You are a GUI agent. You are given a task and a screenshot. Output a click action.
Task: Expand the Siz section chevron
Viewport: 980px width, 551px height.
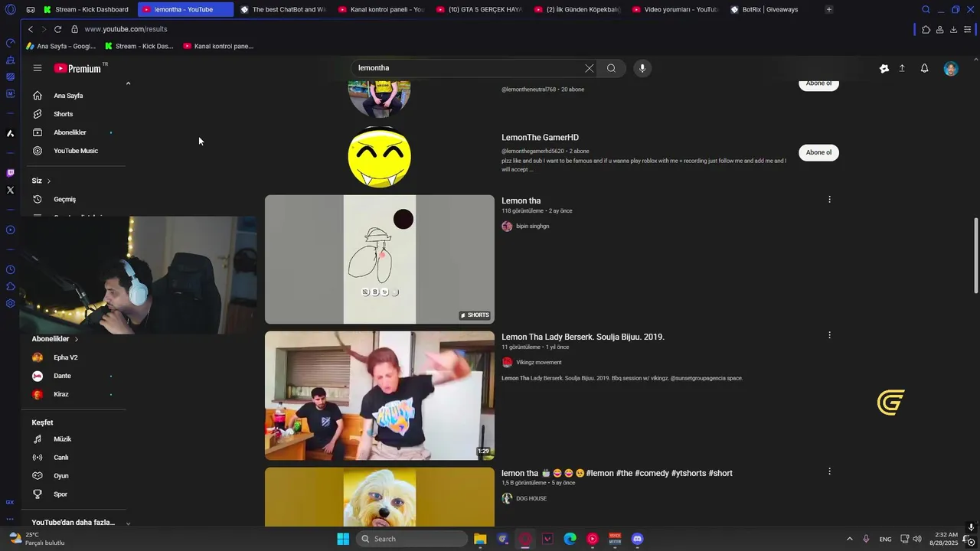pyautogui.click(x=48, y=181)
